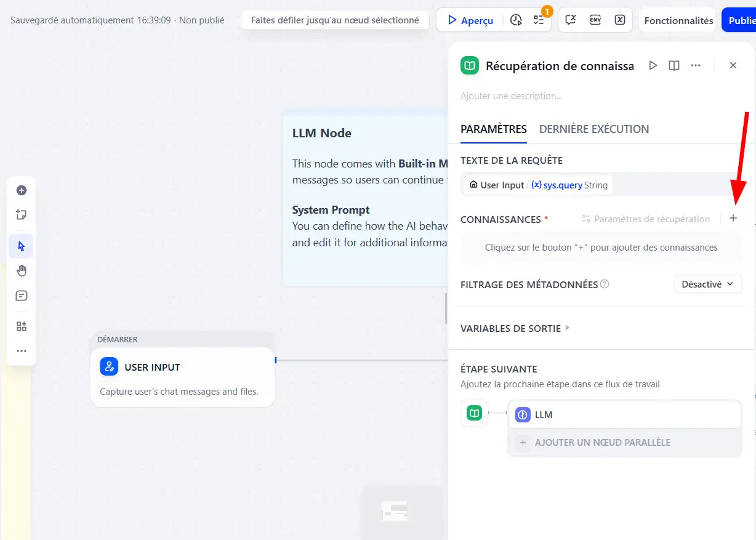Click the Aperçu preview button
Viewport: 756px width, 540px height.
point(471,20)
